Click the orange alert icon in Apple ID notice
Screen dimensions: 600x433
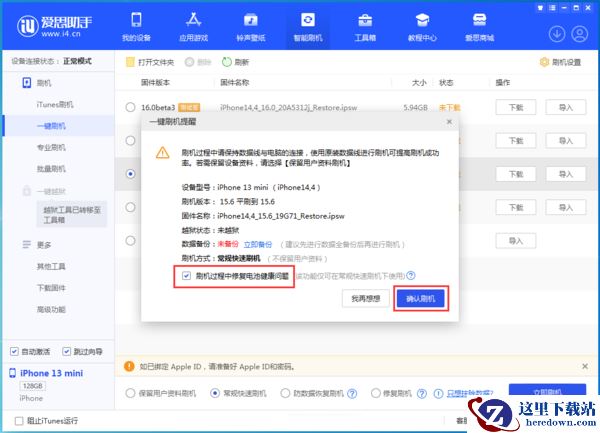(x=129, y=366)
